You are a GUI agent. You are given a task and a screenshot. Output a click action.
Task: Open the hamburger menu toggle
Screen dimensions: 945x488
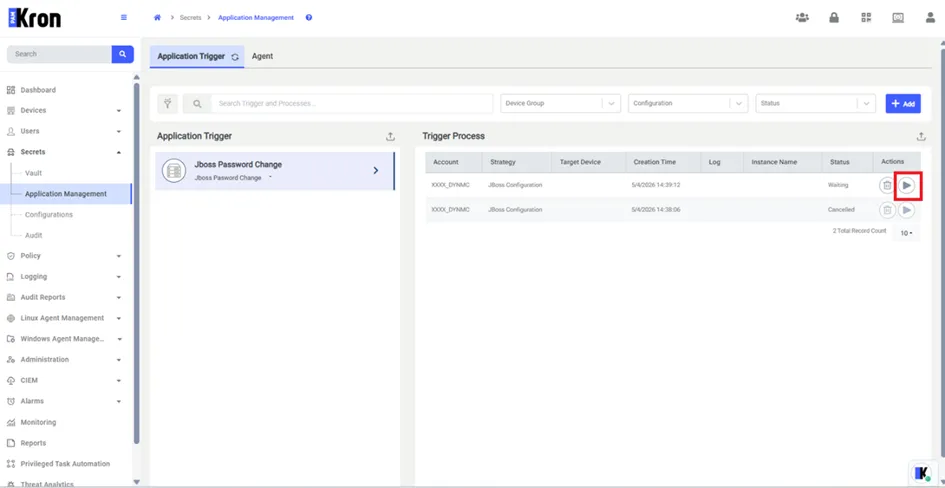pyautogui.click(x=124, y=17)
